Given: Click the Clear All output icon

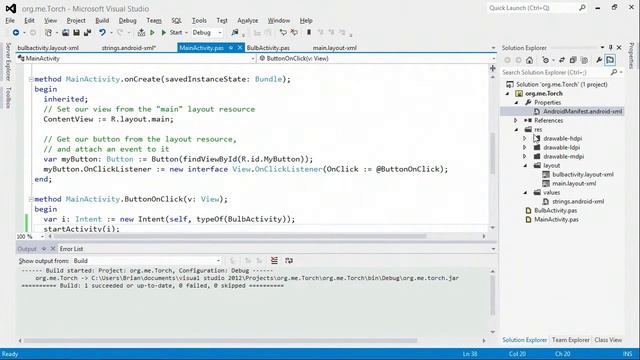Looking at the screenshot, I should point(274,260).
